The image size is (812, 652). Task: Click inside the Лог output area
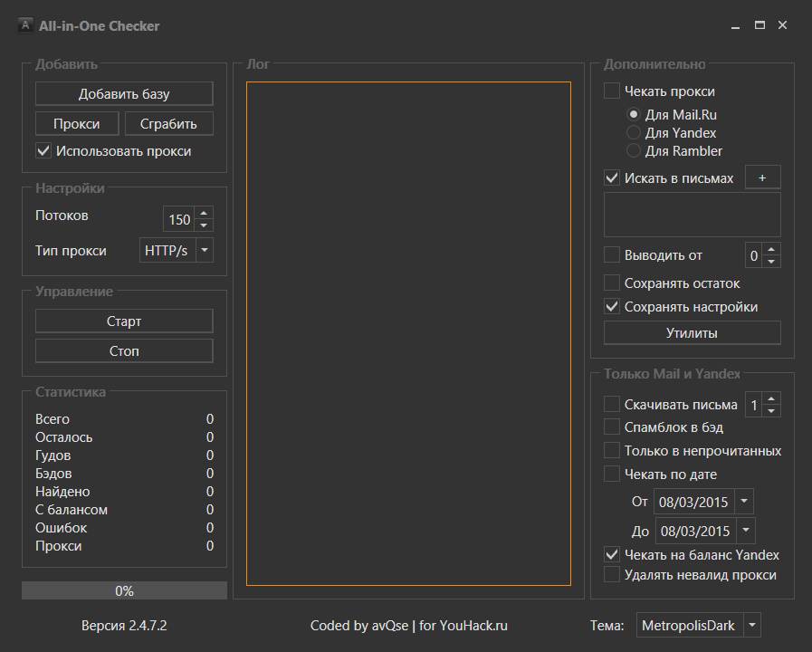click(x=408, y=333)
